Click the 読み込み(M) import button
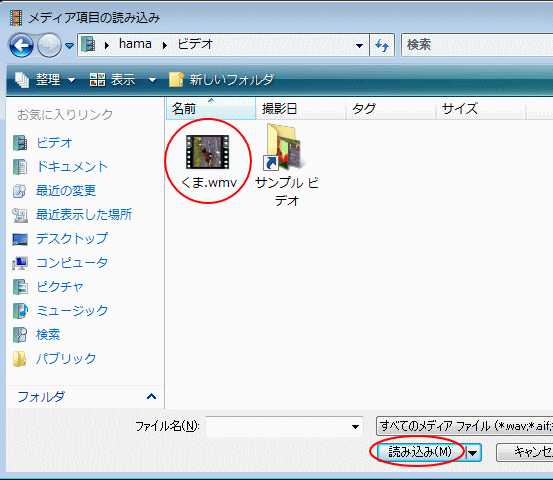 420,452
